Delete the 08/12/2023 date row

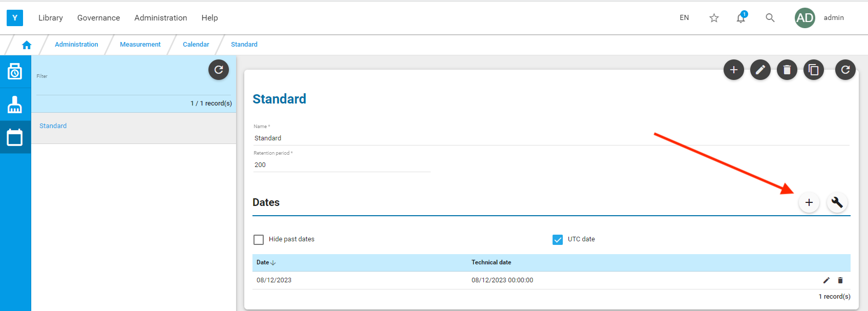[x=840, y=280]
